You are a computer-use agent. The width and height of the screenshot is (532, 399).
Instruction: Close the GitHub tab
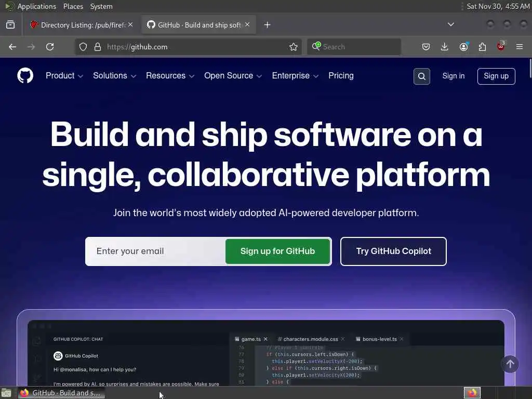pos(247,24)
